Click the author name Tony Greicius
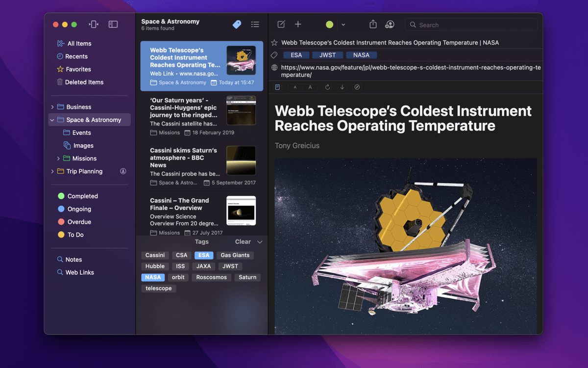588x368 pixels. click(x=297, y=146)
